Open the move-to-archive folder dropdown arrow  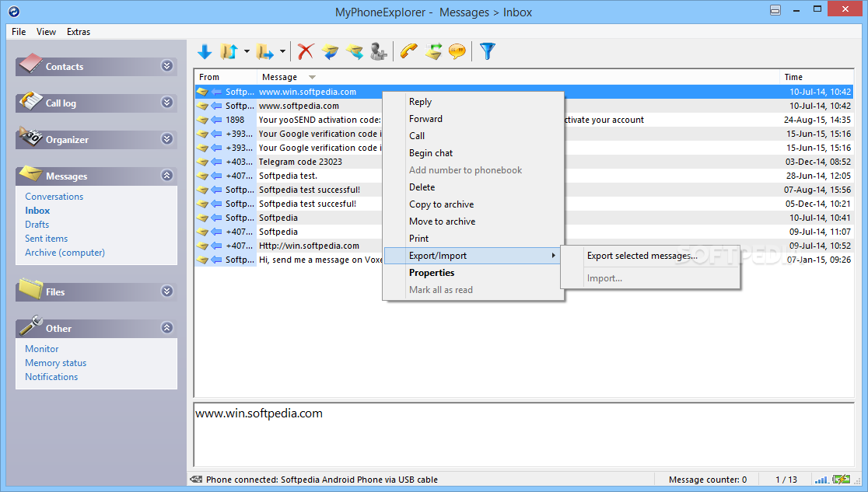282,52
